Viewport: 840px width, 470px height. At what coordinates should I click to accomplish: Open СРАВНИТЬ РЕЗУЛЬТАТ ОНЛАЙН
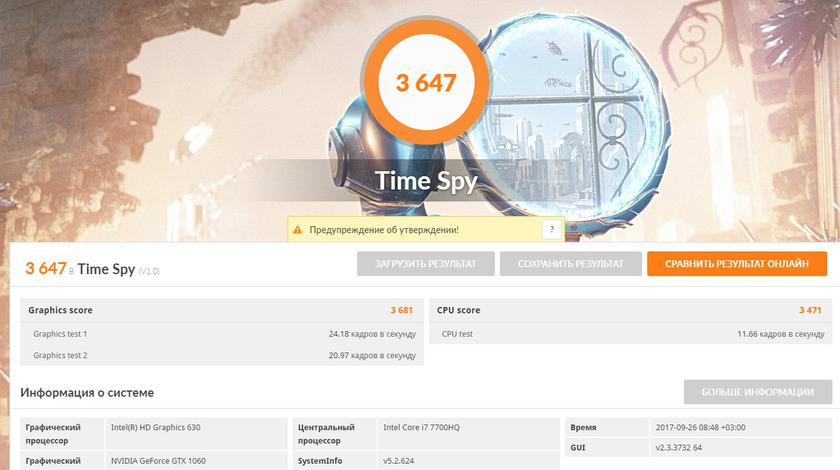click(x=737, y=264)
